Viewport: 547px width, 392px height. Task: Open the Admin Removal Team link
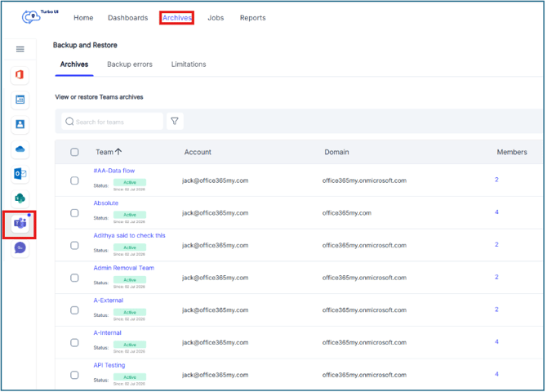coord(124,268)
